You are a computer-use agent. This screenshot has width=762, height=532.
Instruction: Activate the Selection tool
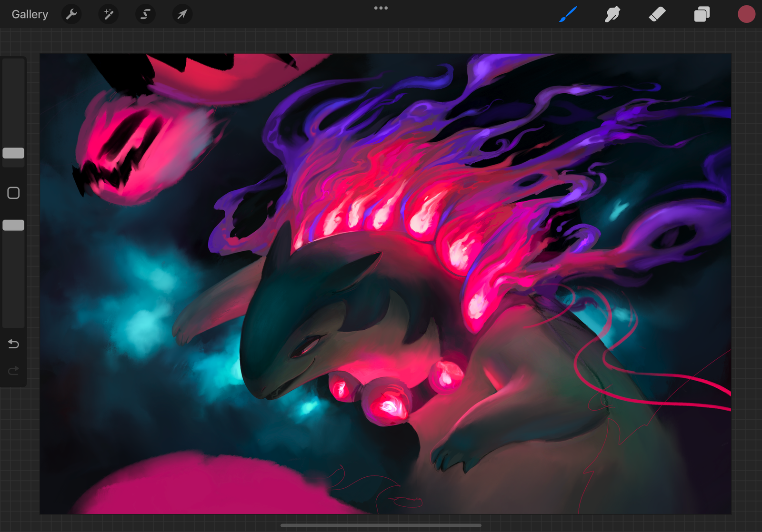[145, 14]
